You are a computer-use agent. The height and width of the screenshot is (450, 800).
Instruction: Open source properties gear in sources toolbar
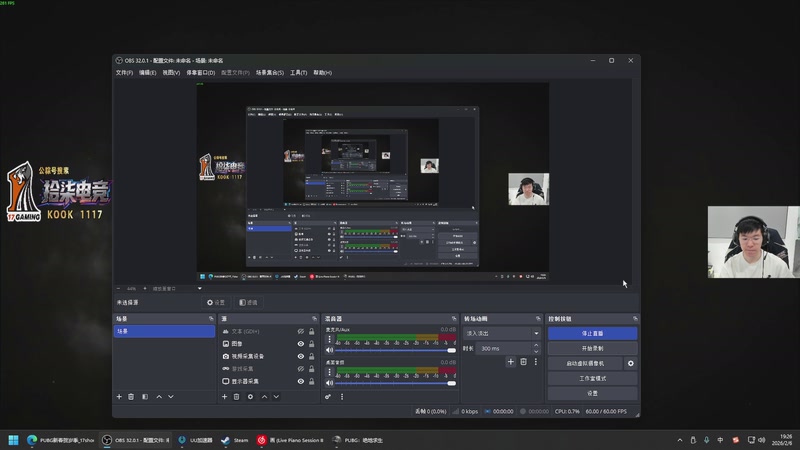coord(250,396)
